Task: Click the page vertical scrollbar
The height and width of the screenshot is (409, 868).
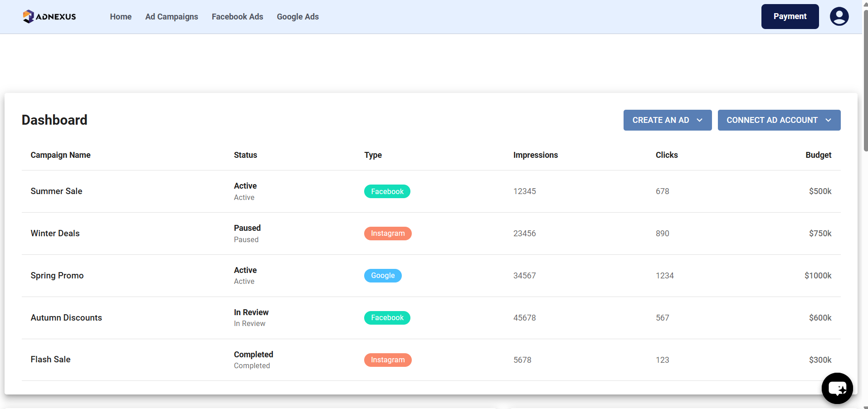Action: click(865, 81)
